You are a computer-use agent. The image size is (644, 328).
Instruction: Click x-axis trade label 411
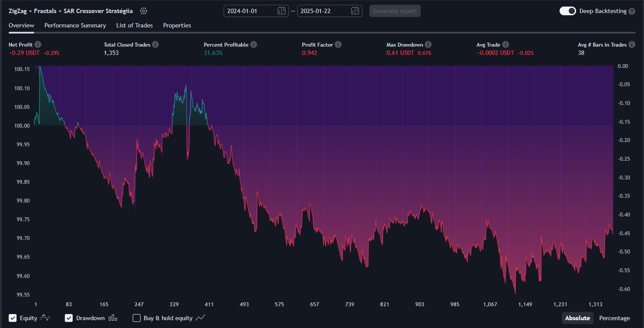(209, 304)
